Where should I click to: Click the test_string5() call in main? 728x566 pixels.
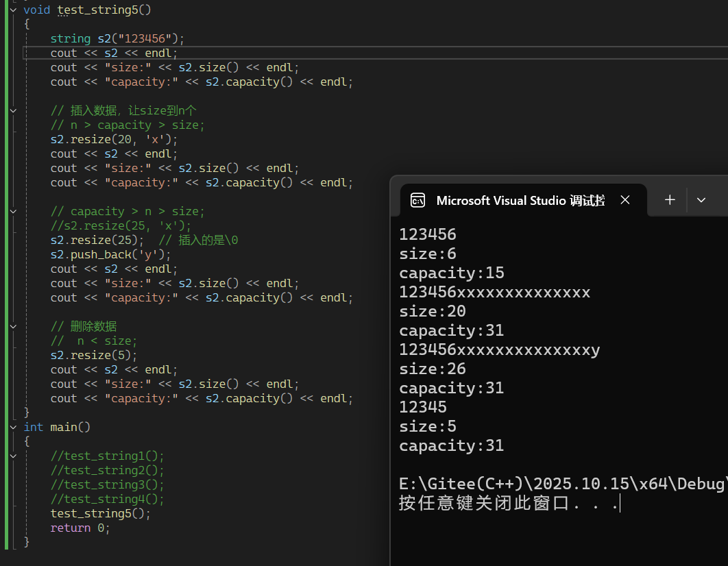point(100,513)
